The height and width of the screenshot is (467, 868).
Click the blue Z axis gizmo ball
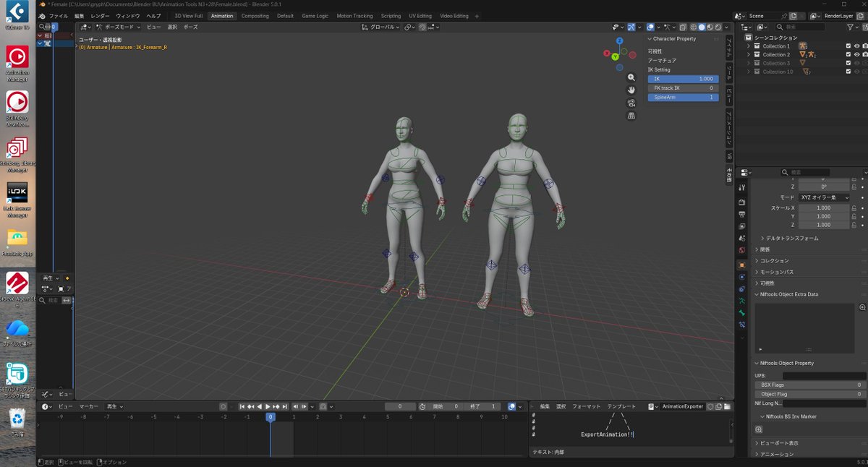[x=620, y=41]
